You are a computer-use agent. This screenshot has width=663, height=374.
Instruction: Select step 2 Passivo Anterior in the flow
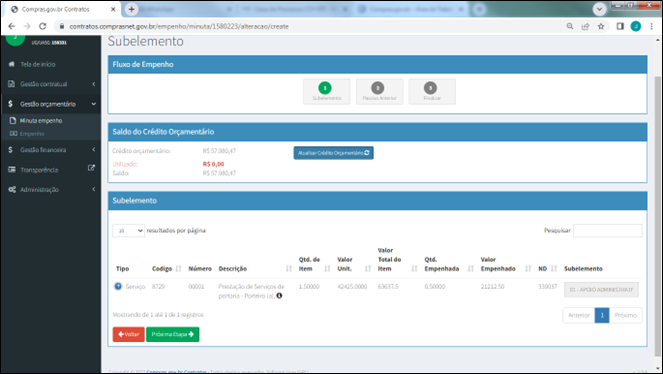[x=379, y=91]
